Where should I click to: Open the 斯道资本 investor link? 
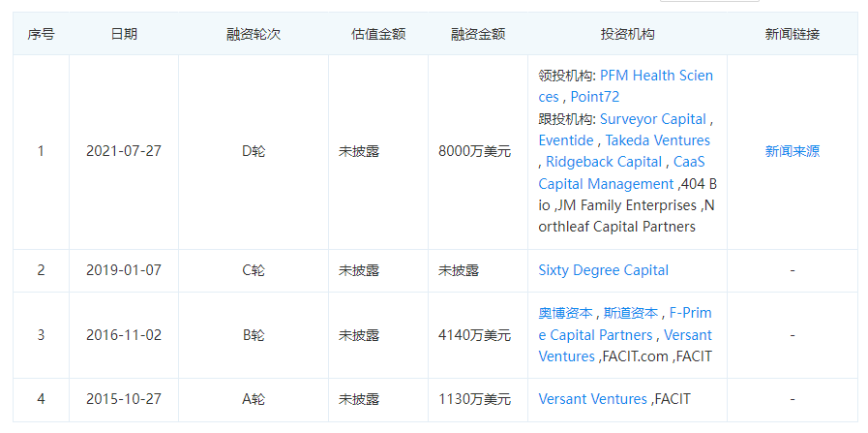631,313
